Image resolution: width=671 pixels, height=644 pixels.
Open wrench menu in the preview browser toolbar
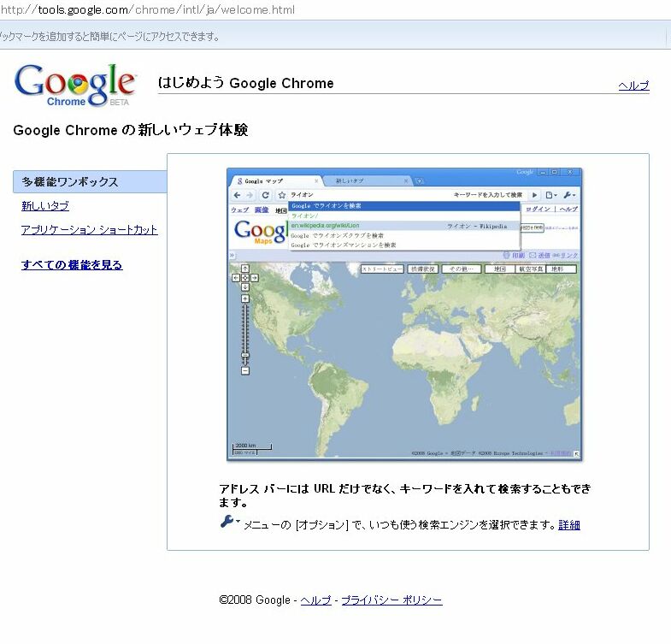pos(569,195)
